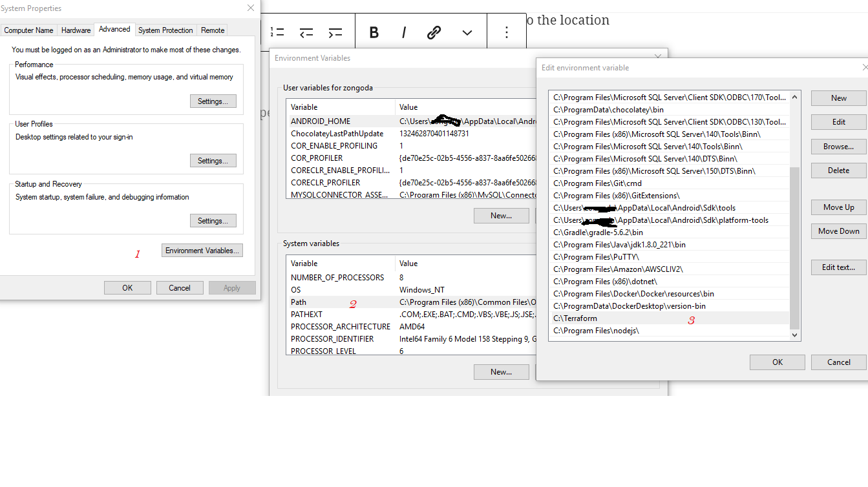The width and height of the screenshot is (868, 487).
Task: Toggle bold formatting in editor toolbar
Action: point(374,32)
